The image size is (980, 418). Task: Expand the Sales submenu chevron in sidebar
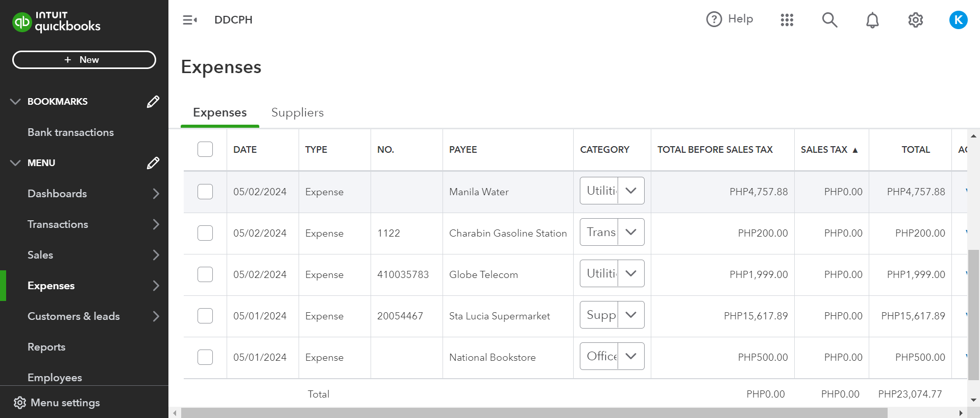(156, 255)
